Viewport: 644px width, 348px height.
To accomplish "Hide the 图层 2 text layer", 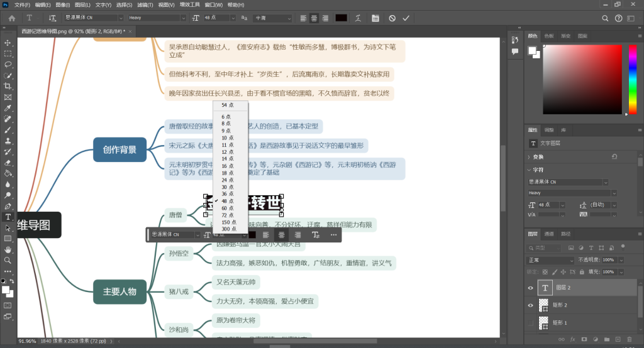I will click(530, 288).
